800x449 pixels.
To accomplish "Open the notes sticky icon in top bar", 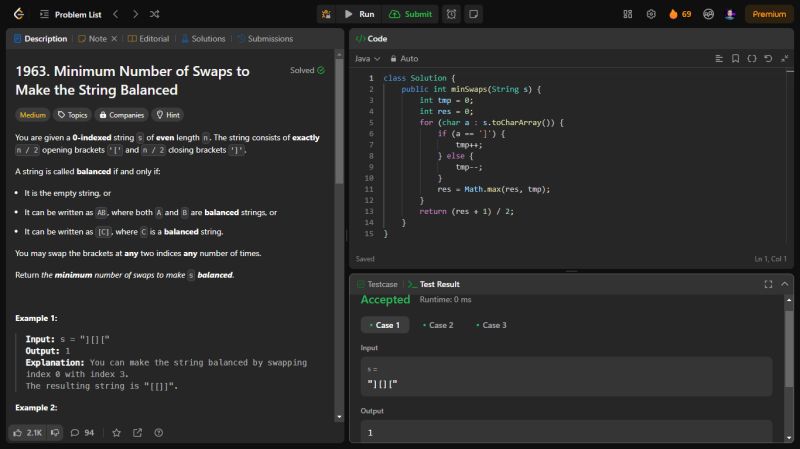I will (x=473, y=14).
